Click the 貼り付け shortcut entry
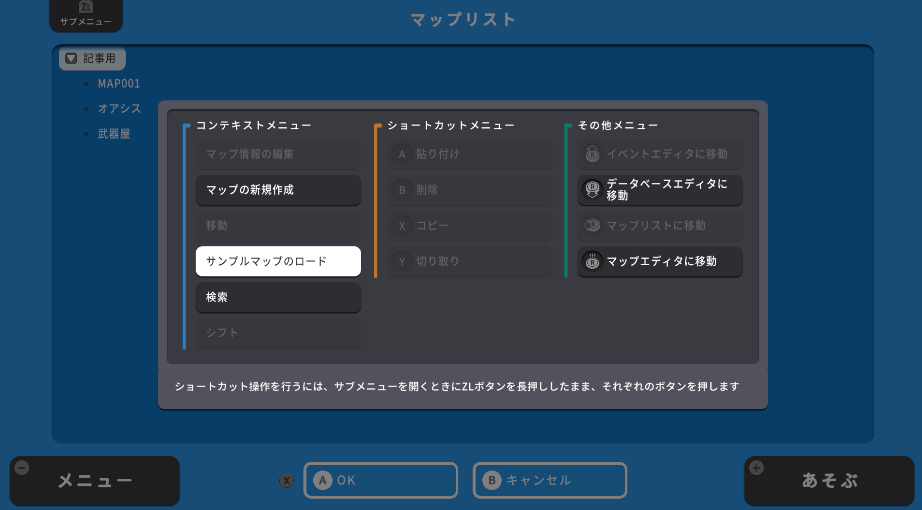The image size is (922, 510). pyautogui.click(x=469, y=154)
